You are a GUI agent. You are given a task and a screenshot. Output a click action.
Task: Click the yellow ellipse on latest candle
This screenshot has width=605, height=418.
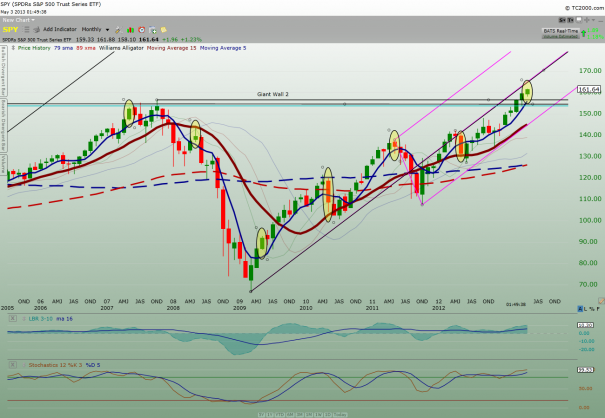527,92
